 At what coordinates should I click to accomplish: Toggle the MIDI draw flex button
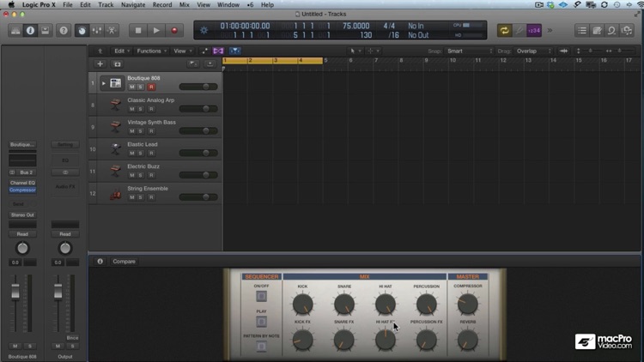tap(218, 51)
